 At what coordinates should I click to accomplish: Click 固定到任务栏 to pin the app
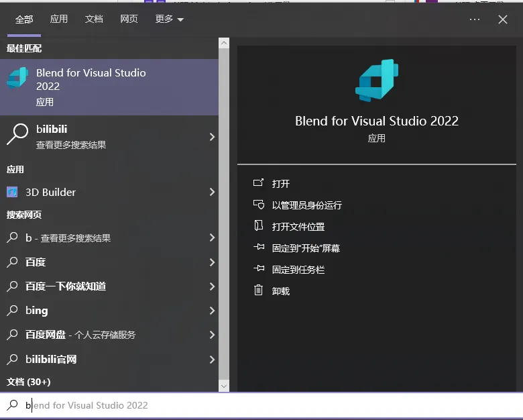click(x=298, y=270)
